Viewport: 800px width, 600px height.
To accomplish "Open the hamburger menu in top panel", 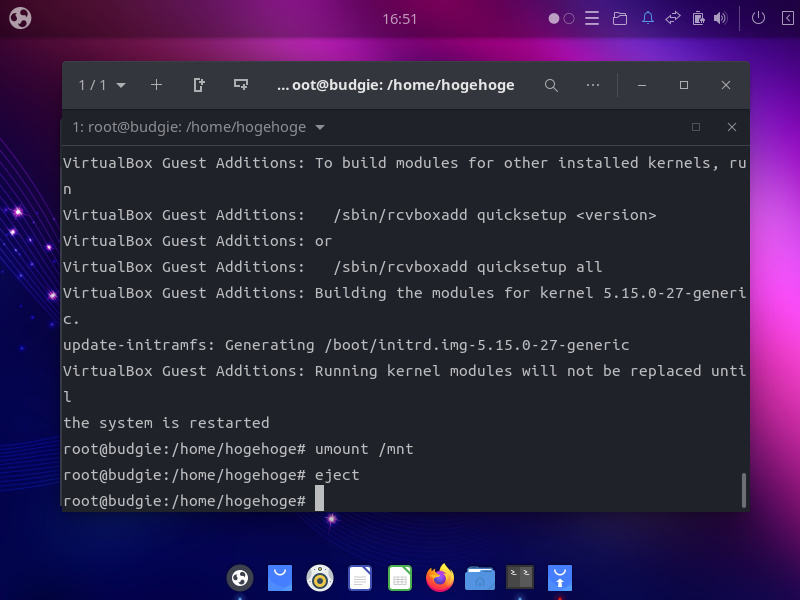I will point(592,18).
